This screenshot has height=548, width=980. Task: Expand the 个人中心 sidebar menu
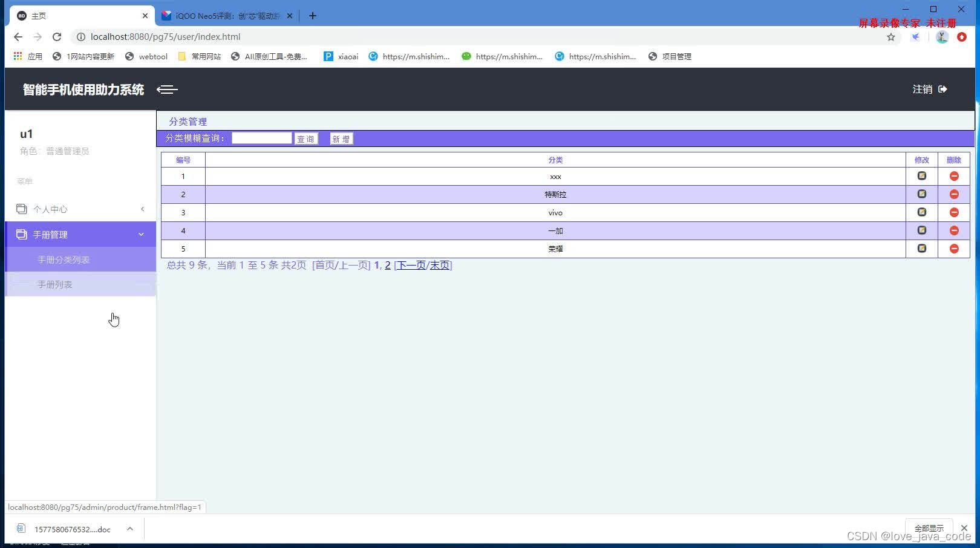80,209
